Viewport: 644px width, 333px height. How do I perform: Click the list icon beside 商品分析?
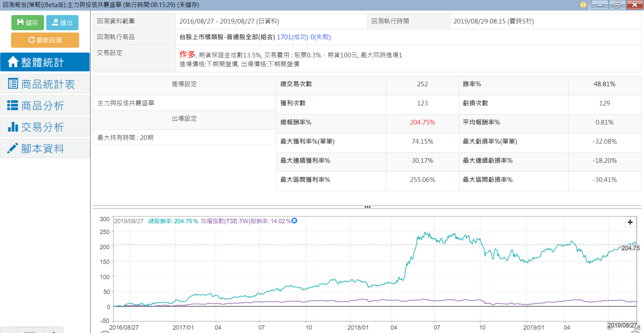[13, 105]
